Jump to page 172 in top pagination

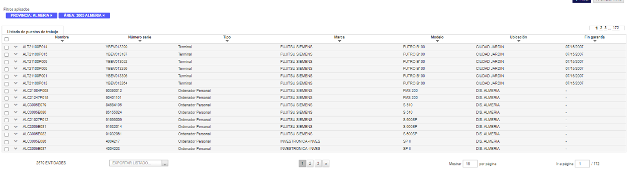point(616,28)
